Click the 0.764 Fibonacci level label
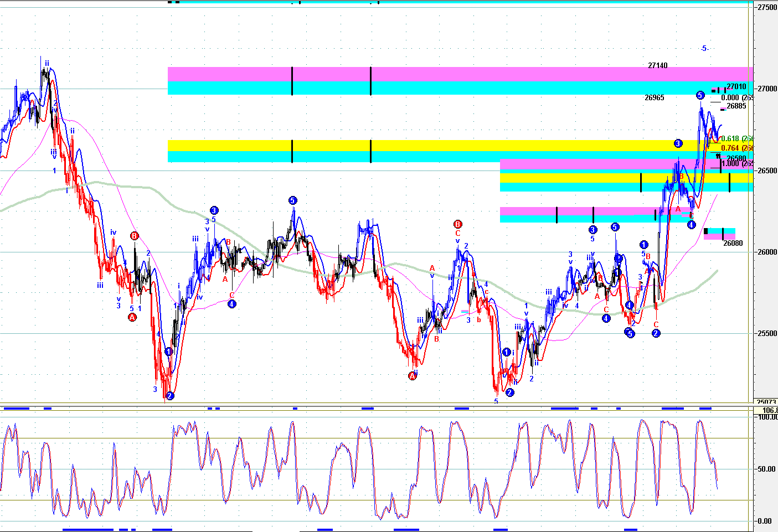The image size is (778, 532). click(x=737, y=148)
